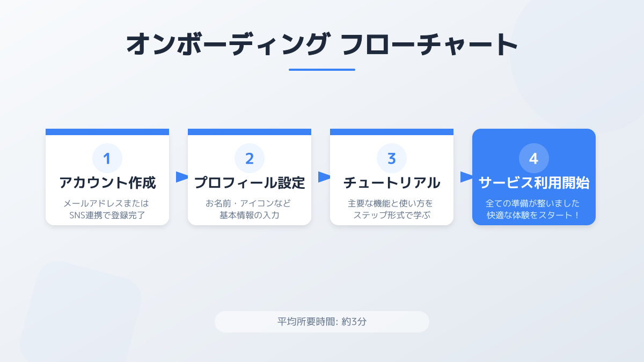Click the 平均所要時間: 約3分 pill
The image size is (644, 362).
[x=322, y=322]
